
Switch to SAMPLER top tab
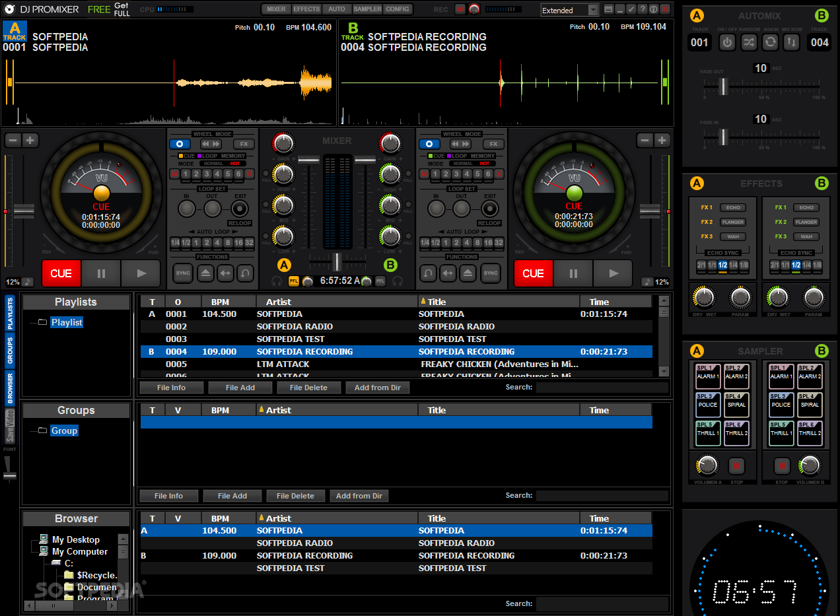click(367, 9)
